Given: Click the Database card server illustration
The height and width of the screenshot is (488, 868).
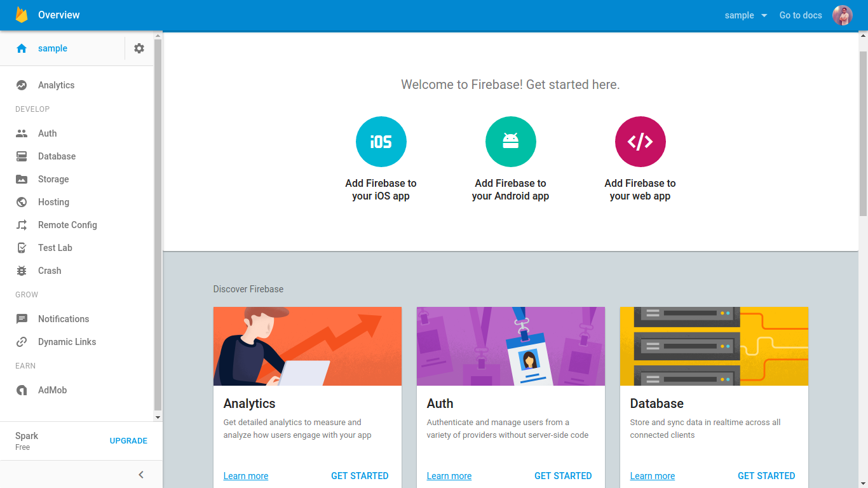Looking at the screenshot, I should pyautogui.click(x=714, y=346).
